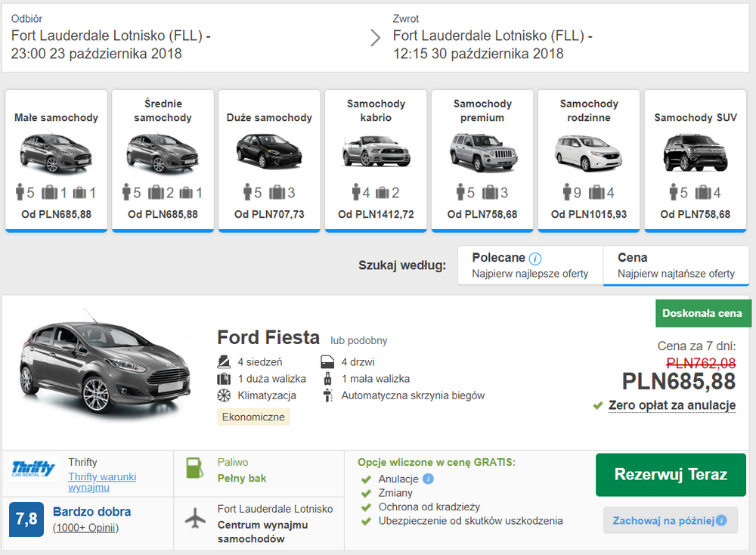Screen dimensions: 756x555
Task: Click the airplane location icon
Action: click(x=196, y=518)
